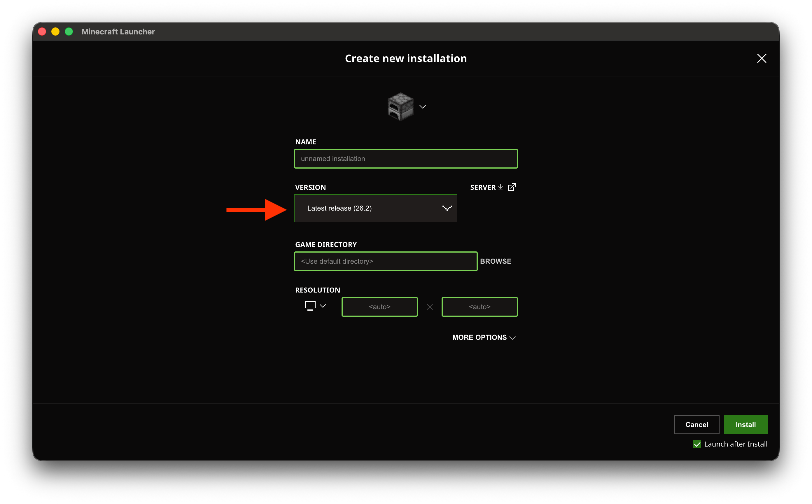This screenshot has height=504, width=812.
Task: Click the game directory input field
Action: (x=386, y=261)
